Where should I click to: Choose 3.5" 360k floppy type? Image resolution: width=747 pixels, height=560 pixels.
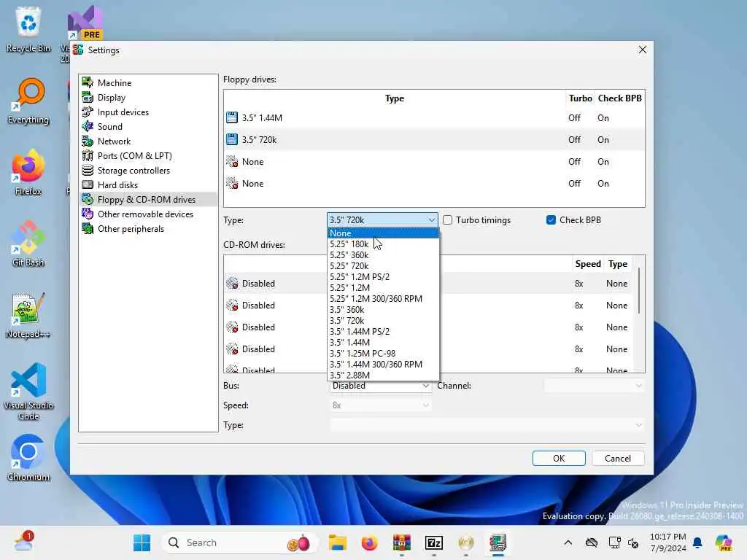coord(383,309)
